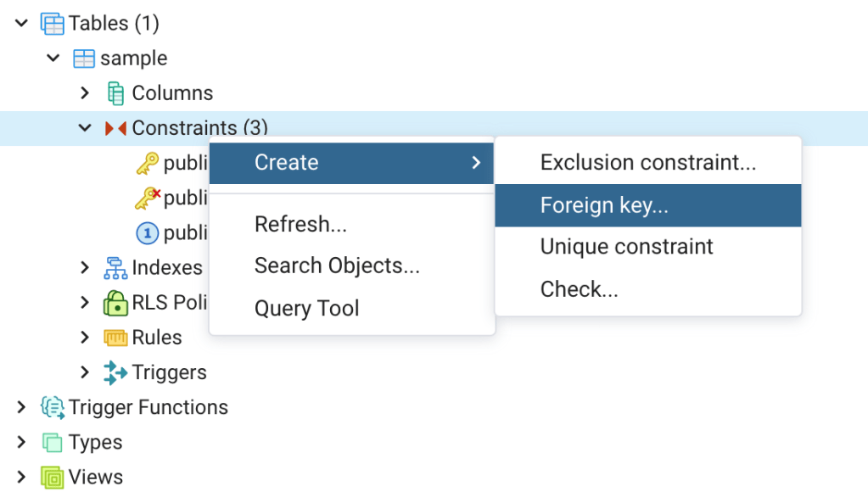Image resolution: width=868 pixels, height=503 pixels.
Task: Choose Foreign key... from the submenu
Action: click(604, 205)
